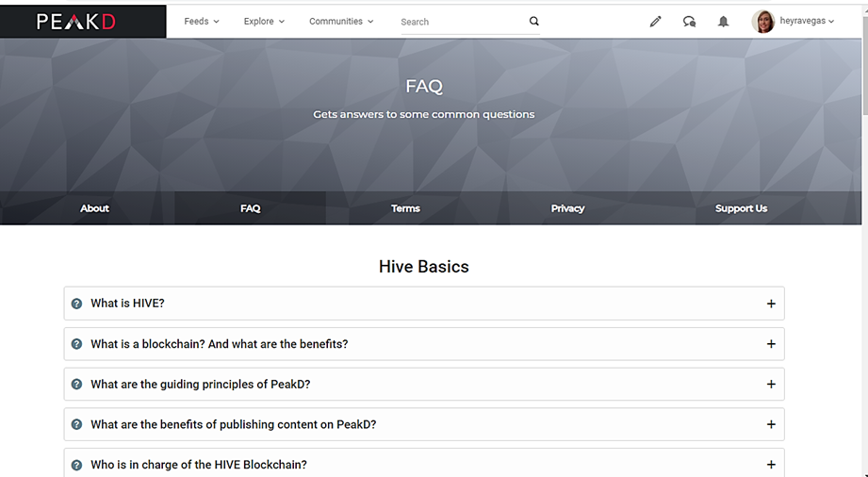Open the heyravegas account dropdown
868x477 pixels.
[x=807, y=21]
